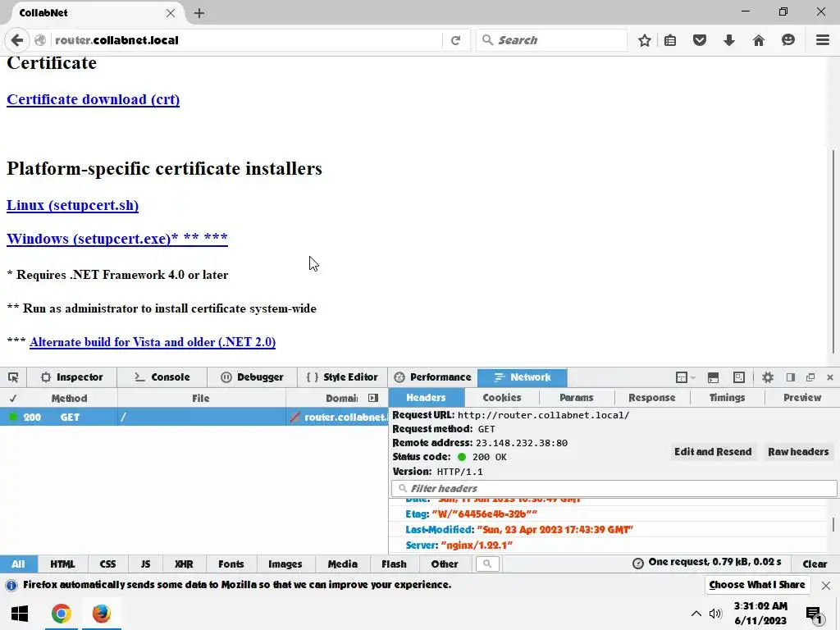Open the Firefox hamburger menu
Viewport: 840px width, 630px height.
pyautogui.click(x=823, y=40)
